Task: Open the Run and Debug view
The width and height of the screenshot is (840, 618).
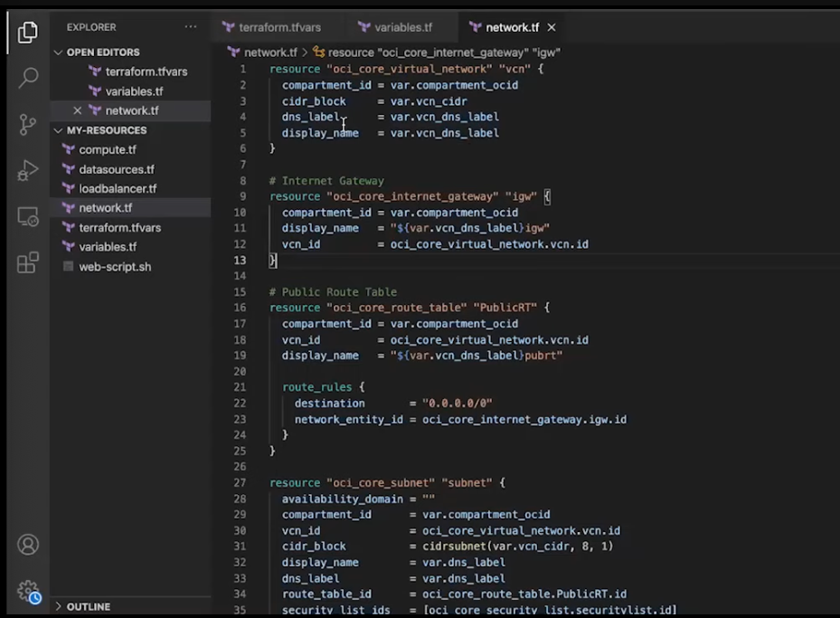Action: [28, 170]
